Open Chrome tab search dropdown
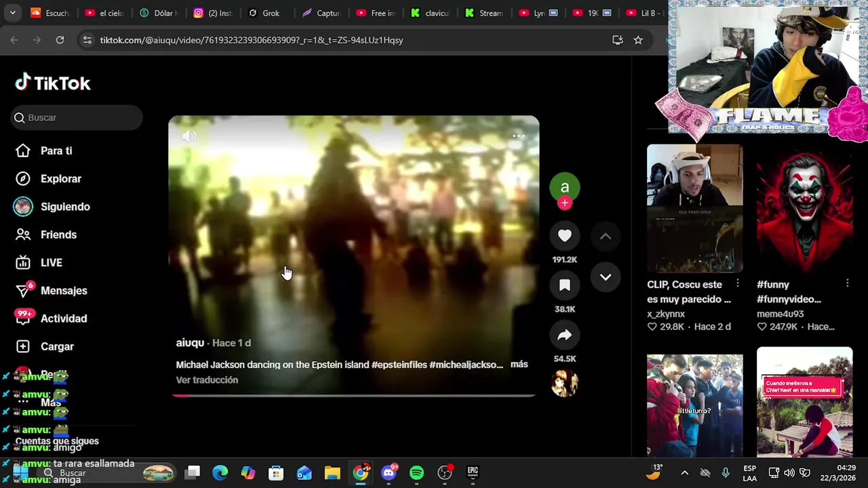 (12, 13)
